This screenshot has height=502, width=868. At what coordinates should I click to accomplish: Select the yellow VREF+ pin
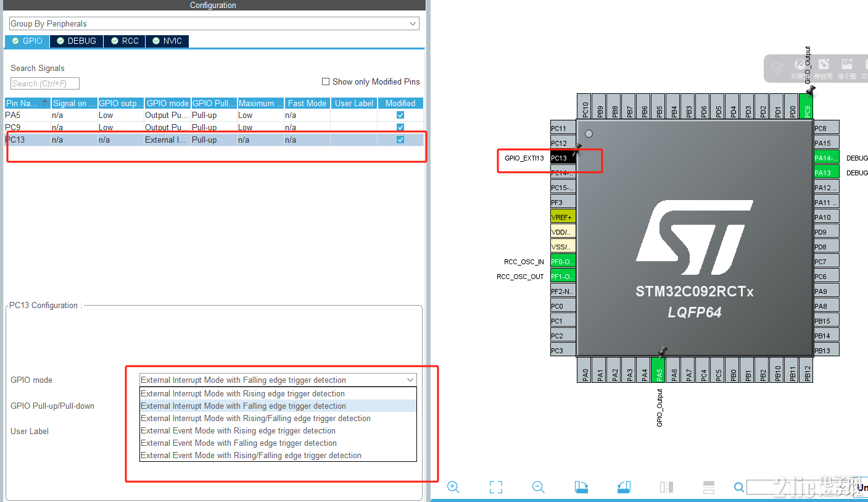pos(563,217)
